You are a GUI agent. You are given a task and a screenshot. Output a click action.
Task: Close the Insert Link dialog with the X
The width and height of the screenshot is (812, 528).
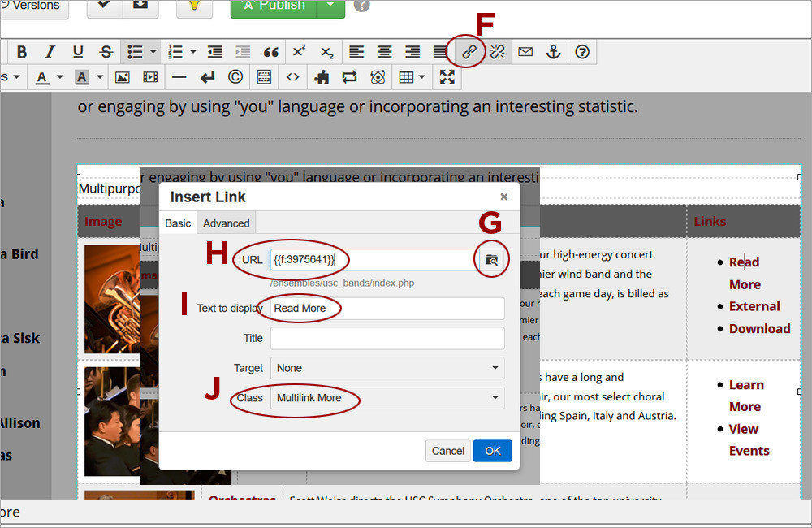[x=504, y=197]
